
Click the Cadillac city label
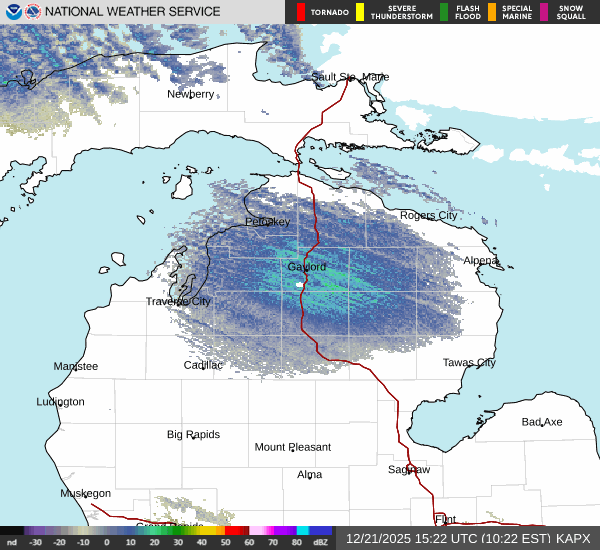[203, 365]
